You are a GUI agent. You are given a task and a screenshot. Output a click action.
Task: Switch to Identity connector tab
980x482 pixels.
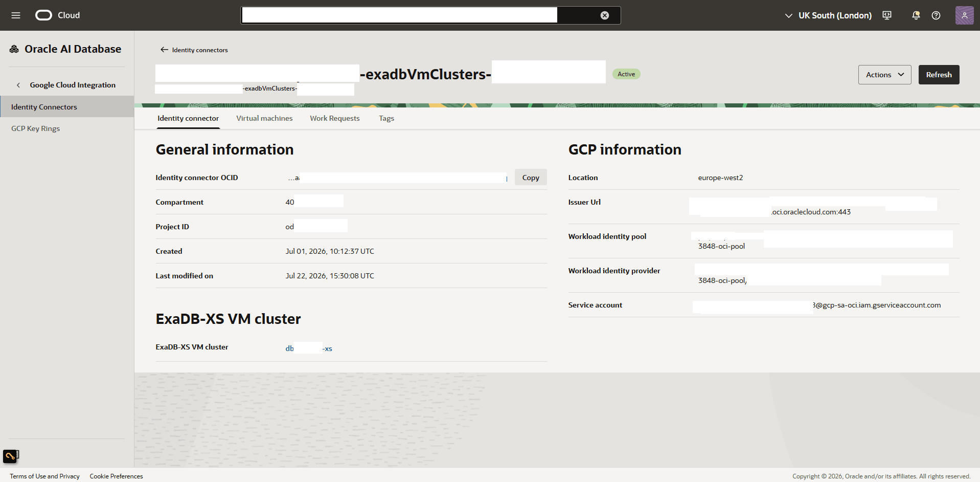(x=188, y=118)
